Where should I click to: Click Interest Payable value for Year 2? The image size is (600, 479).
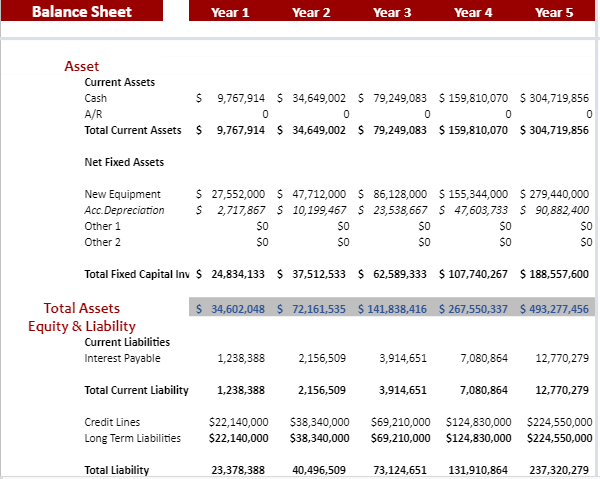(x=322, y=358)
